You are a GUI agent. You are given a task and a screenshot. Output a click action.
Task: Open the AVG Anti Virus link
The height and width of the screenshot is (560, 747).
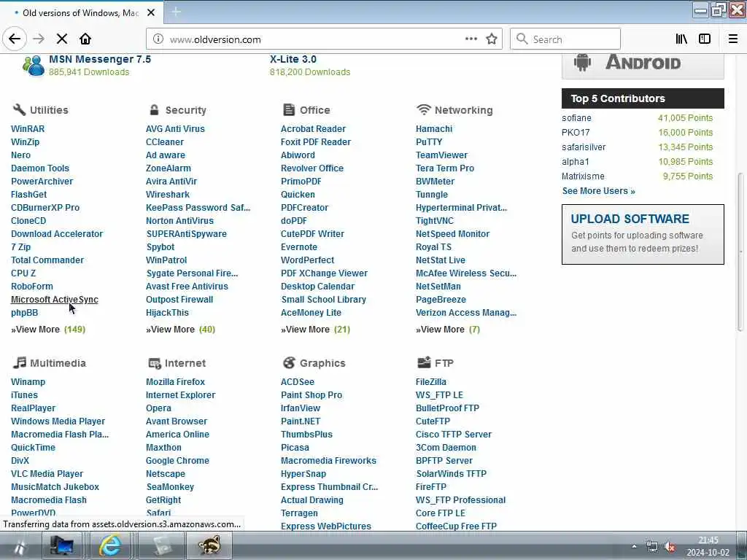(175, 129)
